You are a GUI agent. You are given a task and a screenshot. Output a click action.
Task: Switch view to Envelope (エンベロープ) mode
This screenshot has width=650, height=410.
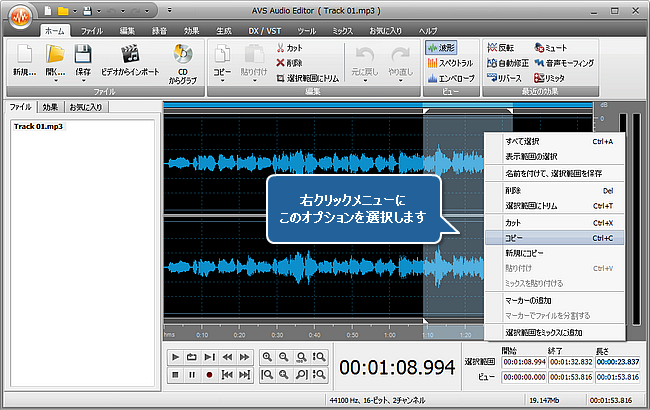tap(449, 77)
